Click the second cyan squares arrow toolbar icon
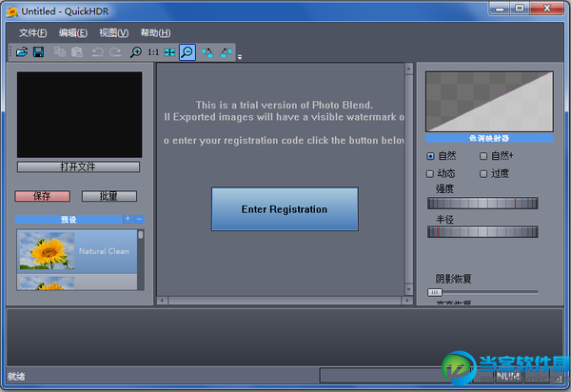Screen dimensions: 571x392 coord(226,52)
